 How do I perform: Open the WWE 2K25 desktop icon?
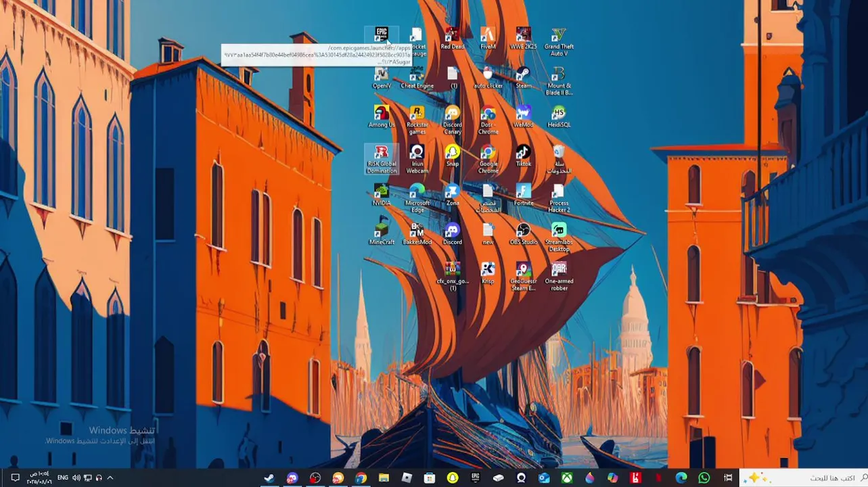point(523,38)
